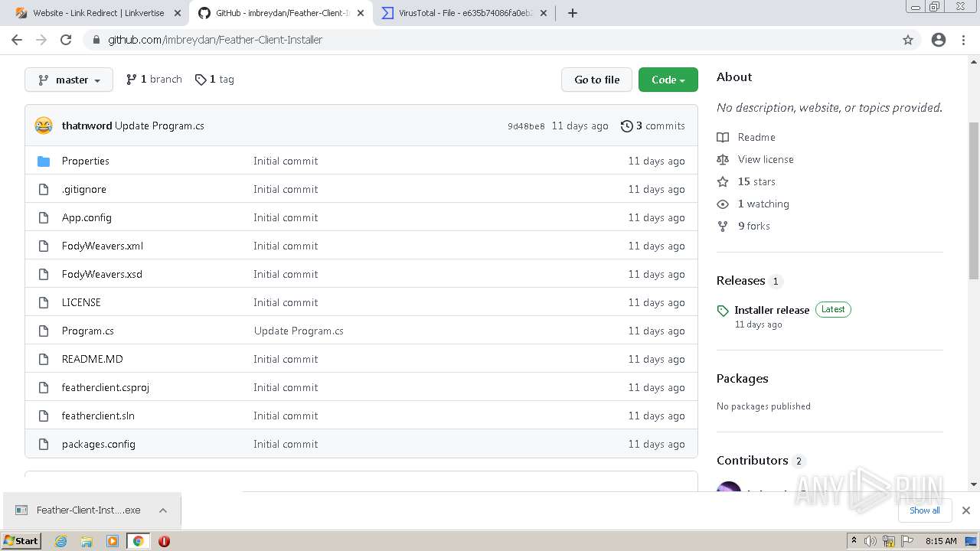Open the volume control in system tray
The image size is (980, 551).
tap(871, 541)
